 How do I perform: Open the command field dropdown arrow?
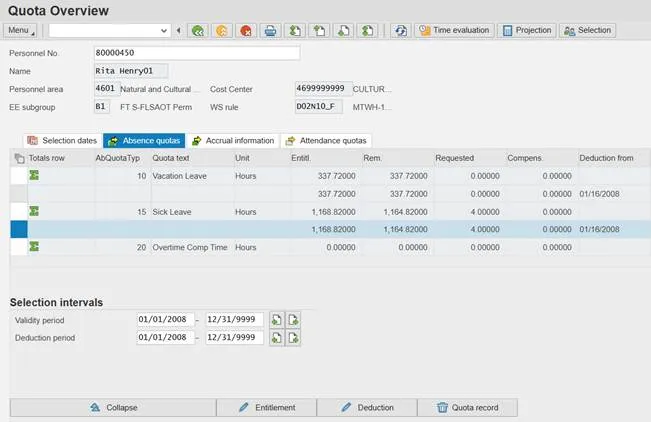[164, 31]
